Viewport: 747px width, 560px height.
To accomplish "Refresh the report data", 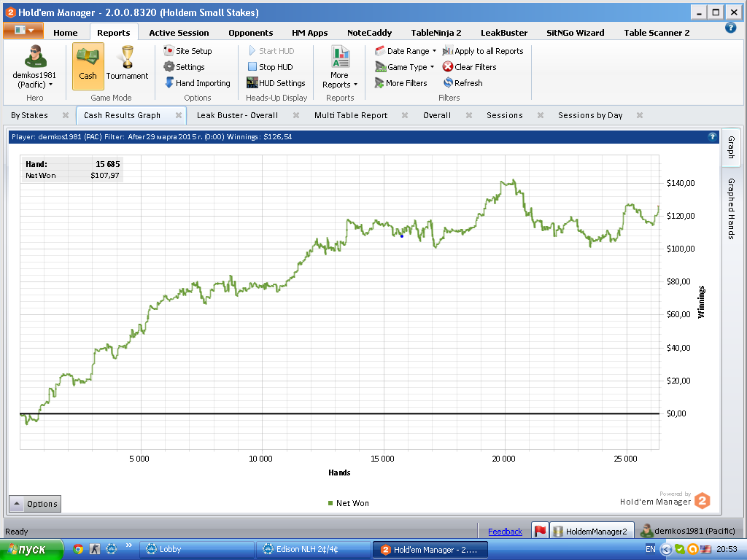I will pos(462,83).
